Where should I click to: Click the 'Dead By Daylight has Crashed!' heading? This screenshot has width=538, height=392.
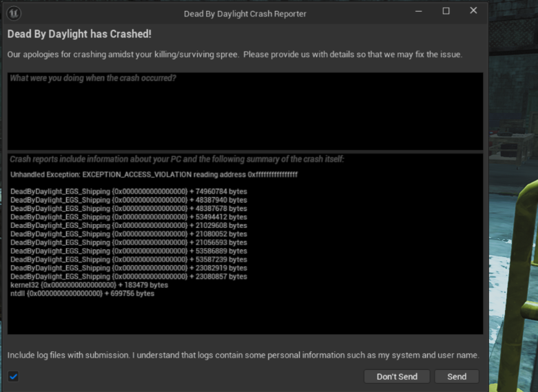(x=79, y=34)
